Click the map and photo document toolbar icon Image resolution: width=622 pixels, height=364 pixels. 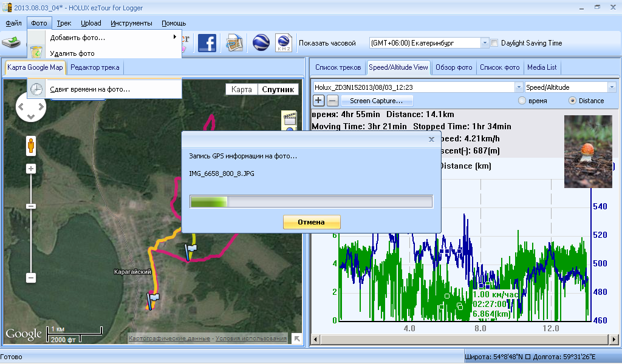click(234, 43)
